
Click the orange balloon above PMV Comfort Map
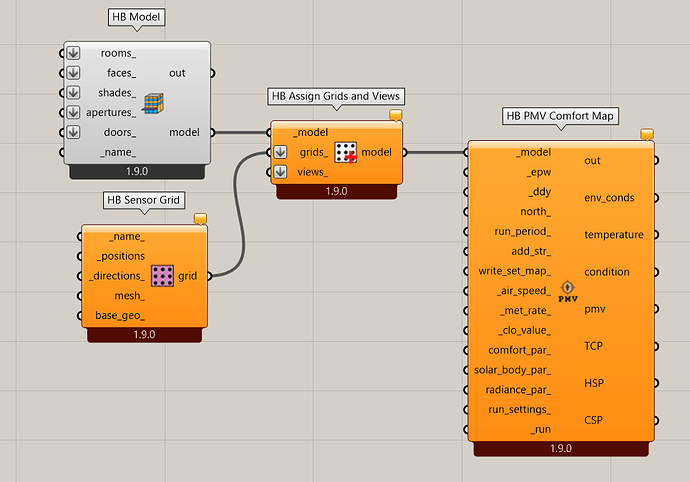click(x=646, y=132)
